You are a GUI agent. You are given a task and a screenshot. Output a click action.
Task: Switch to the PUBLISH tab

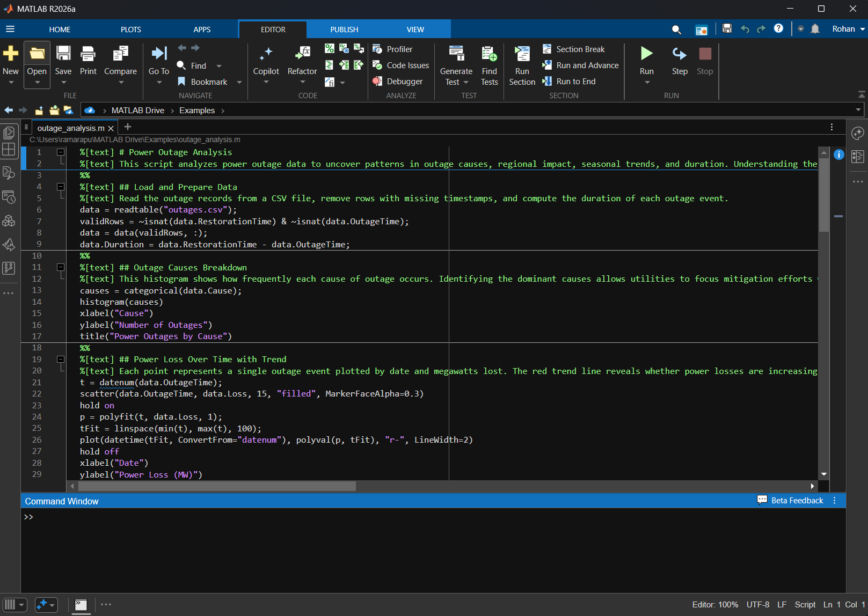[x=344, y=30]
